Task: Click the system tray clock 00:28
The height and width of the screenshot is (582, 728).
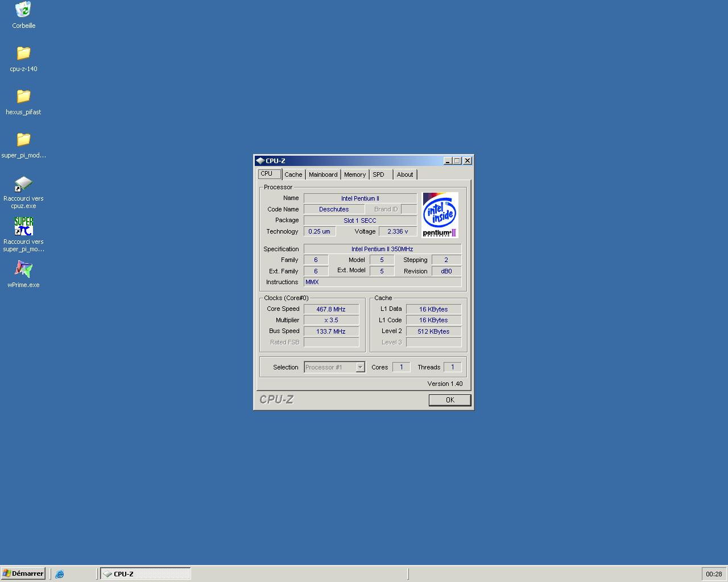Action: tap(714, 574)
